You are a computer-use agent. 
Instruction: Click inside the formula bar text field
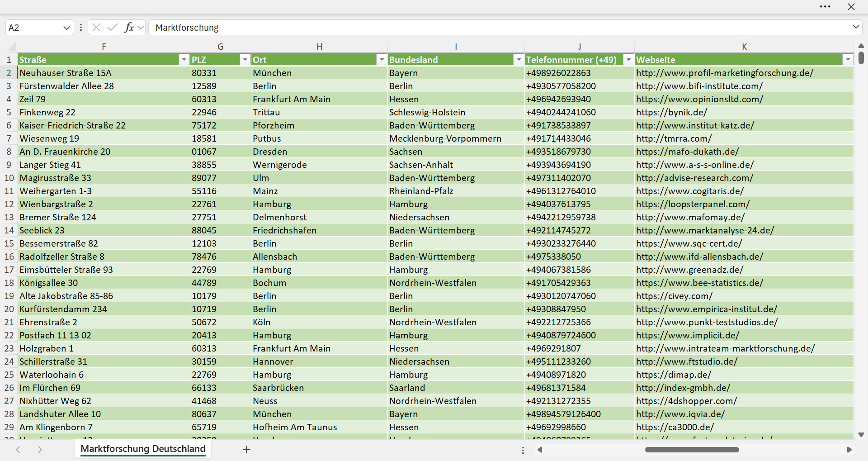[x=500, y=28]
